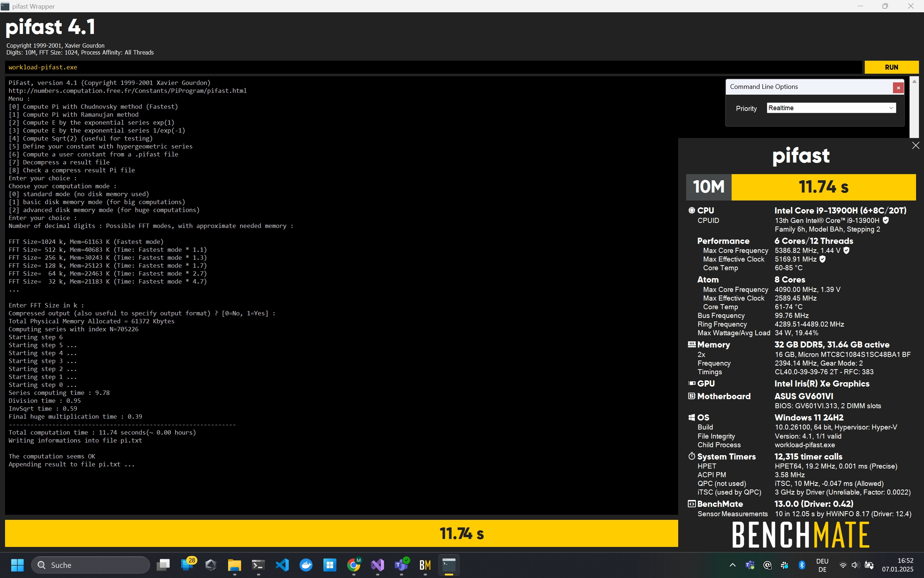Open Google Chrome from the taskbar
Image resolution: width=924 pixels, height=578 pixels.
coord(354,565)
